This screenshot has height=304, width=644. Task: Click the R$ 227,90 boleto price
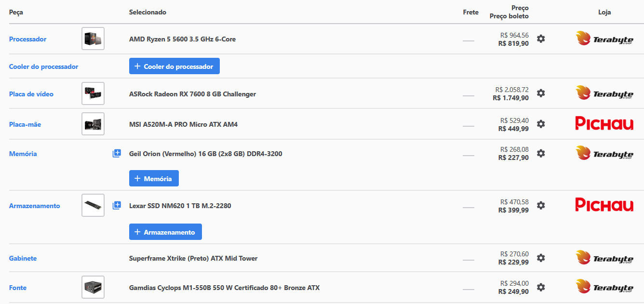click(x=513, y=158)
